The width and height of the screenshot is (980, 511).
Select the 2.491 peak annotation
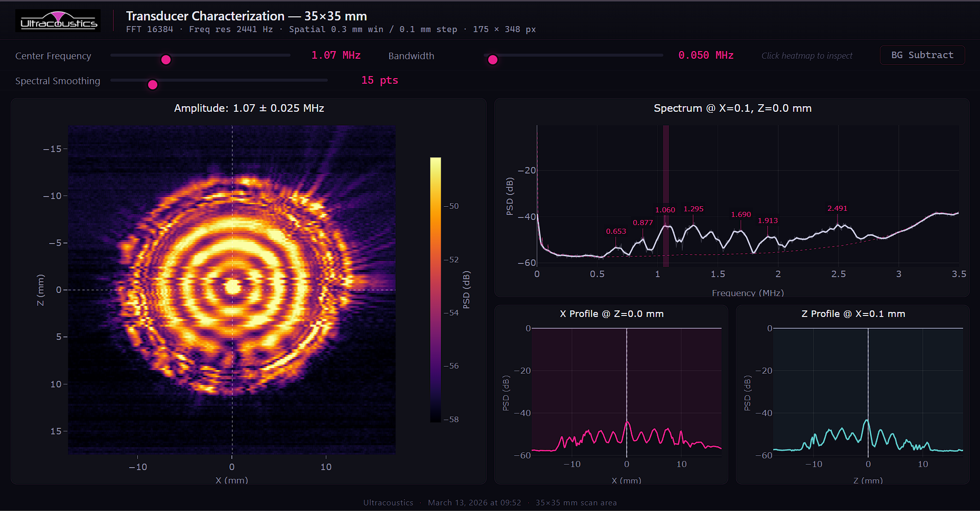point(838,208)
